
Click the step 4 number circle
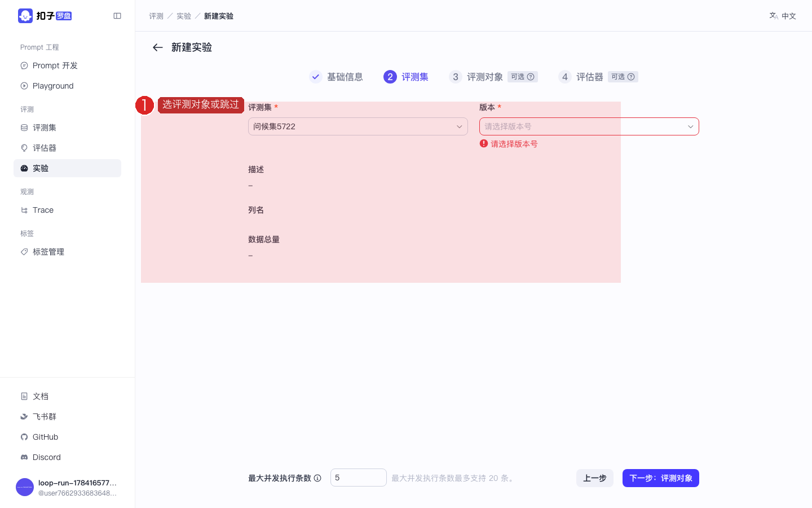pyautogui.click(x=565, y=77)
